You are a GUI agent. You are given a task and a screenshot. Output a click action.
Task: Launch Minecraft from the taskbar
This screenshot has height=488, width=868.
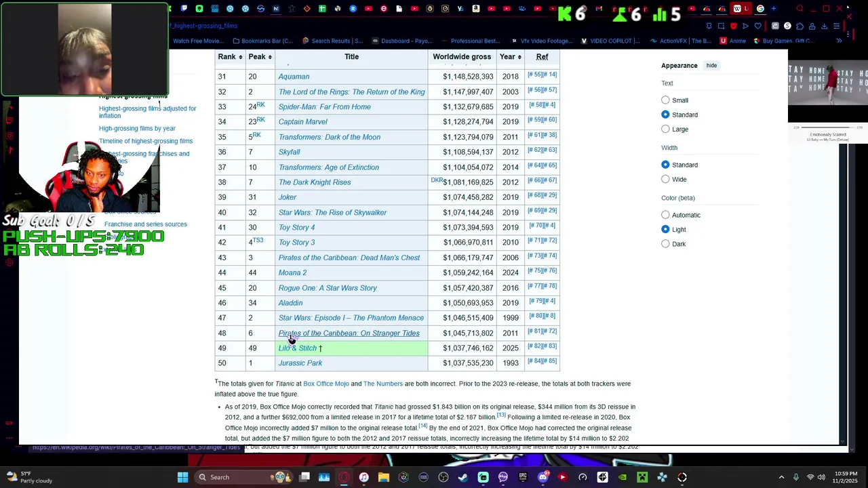pyautogui.click(x=642, y=477)
